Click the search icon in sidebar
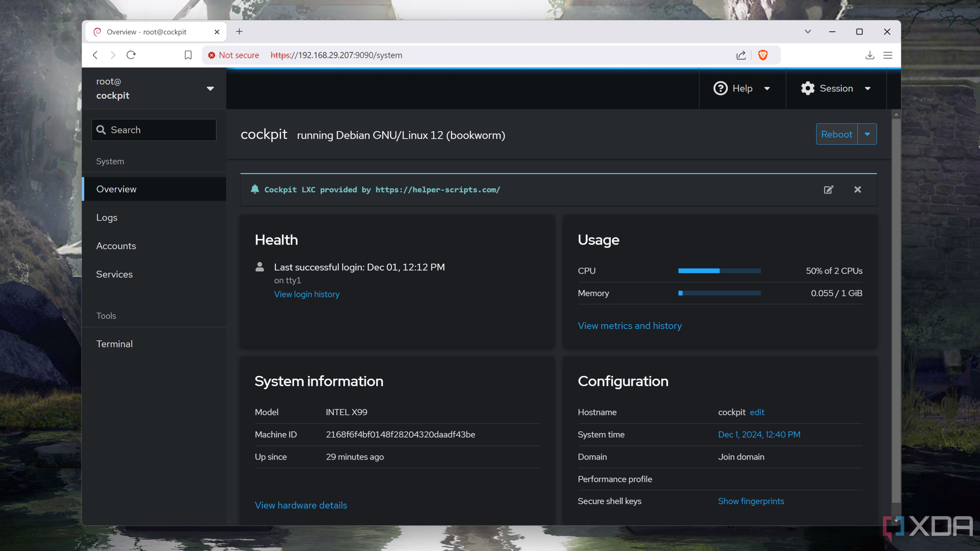 (101, 129)
